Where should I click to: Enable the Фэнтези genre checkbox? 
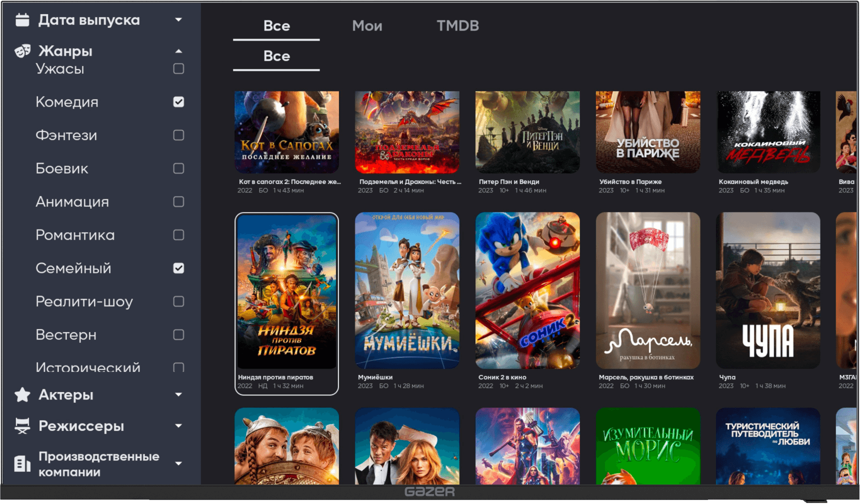point(178,135)
